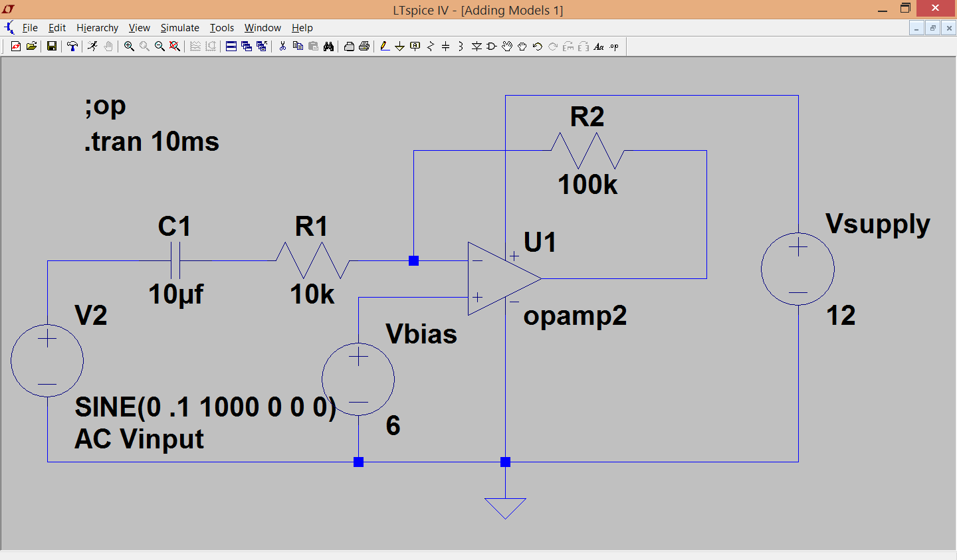Select the Cut scissors tool
Viewport: 957px width, 560px height.
coord(282,46)
